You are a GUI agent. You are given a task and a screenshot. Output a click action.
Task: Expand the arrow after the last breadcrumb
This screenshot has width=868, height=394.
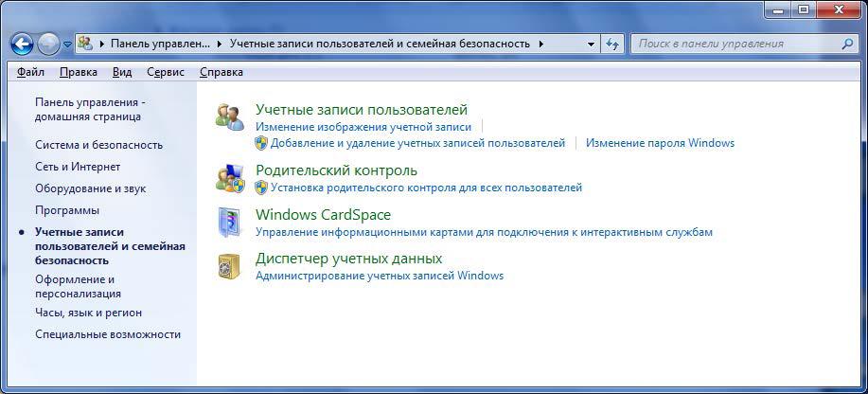point(540,44)
